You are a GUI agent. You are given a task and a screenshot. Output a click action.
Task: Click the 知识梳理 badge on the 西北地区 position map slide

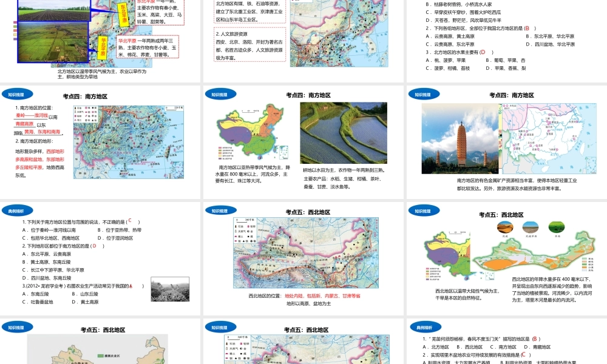click(220, 211)
